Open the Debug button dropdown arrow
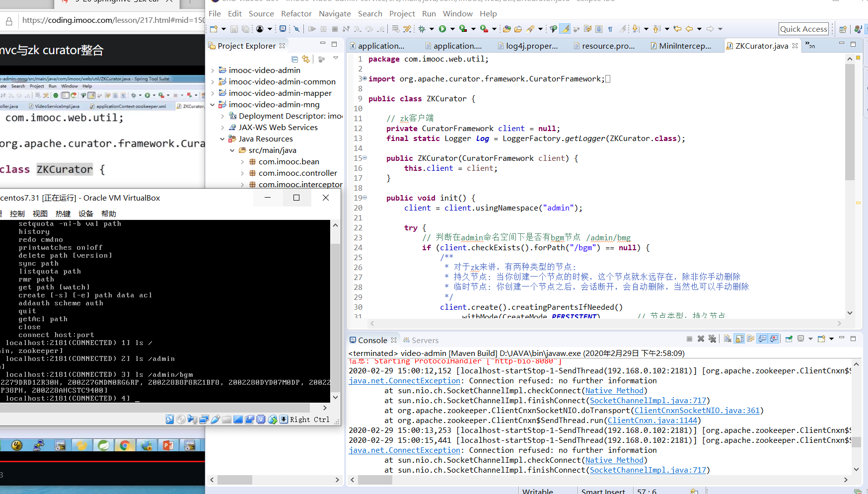This screenshot has height=494, width=868. pyautogui.click(x=432, y=29)
